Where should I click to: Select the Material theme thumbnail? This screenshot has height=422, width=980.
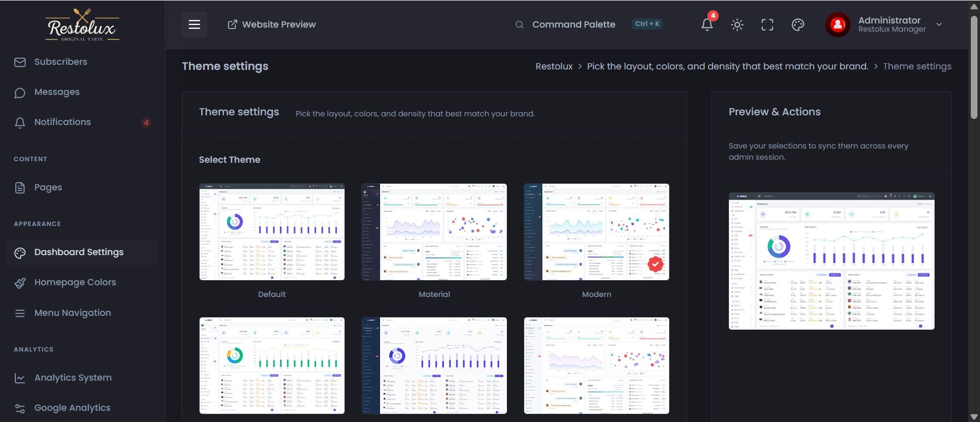tap(434, 232)
